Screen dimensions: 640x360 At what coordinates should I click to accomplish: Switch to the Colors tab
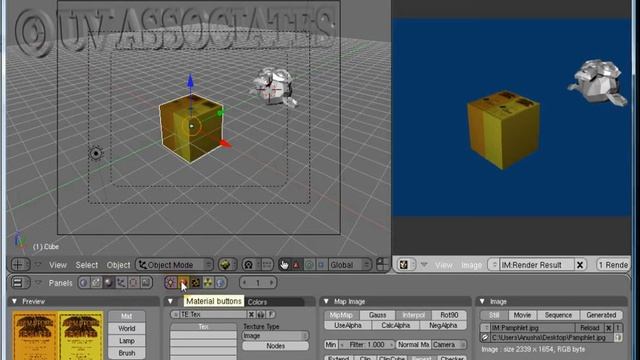257,302
